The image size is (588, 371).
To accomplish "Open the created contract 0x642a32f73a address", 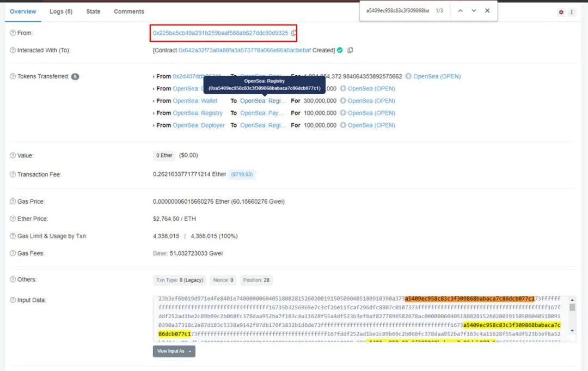I will tap(244, 50).
